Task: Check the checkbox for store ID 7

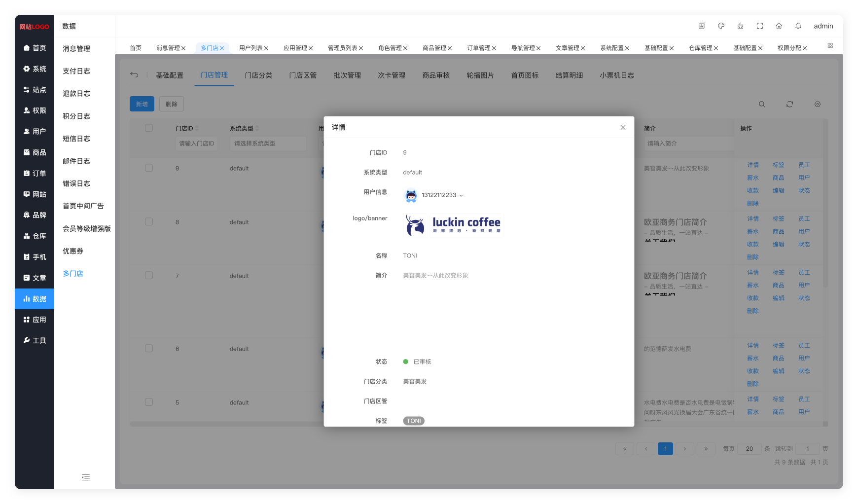Action: click(x=149, y=276)
